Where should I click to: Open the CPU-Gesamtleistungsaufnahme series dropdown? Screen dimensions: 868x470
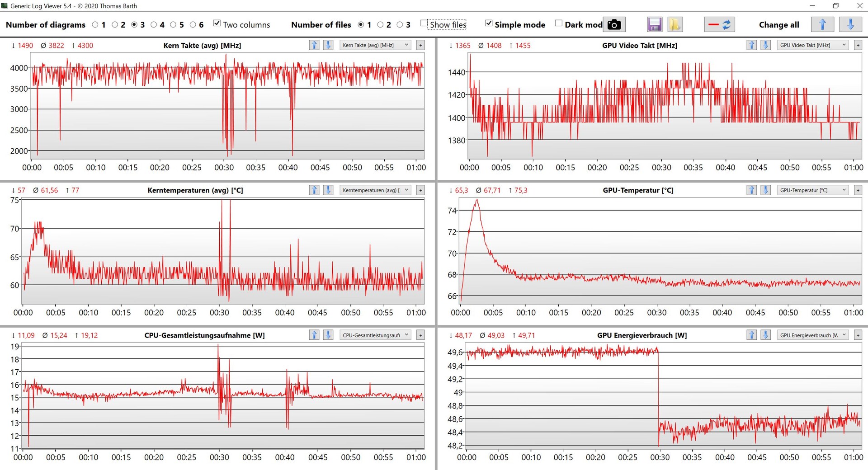(x=375, y=335)
